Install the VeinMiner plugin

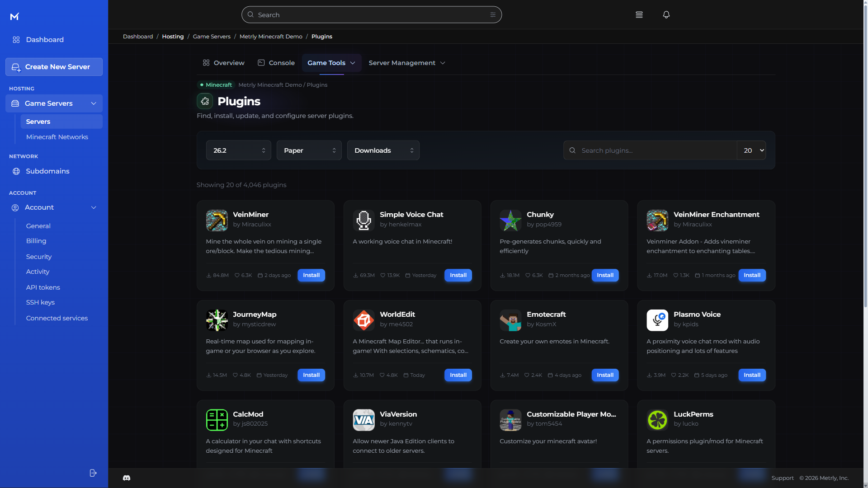[311, 275]
